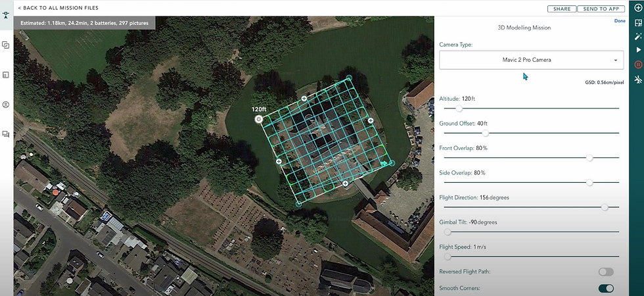
Task: Click the right edge plus handle on map
Action: pos(371,120)
